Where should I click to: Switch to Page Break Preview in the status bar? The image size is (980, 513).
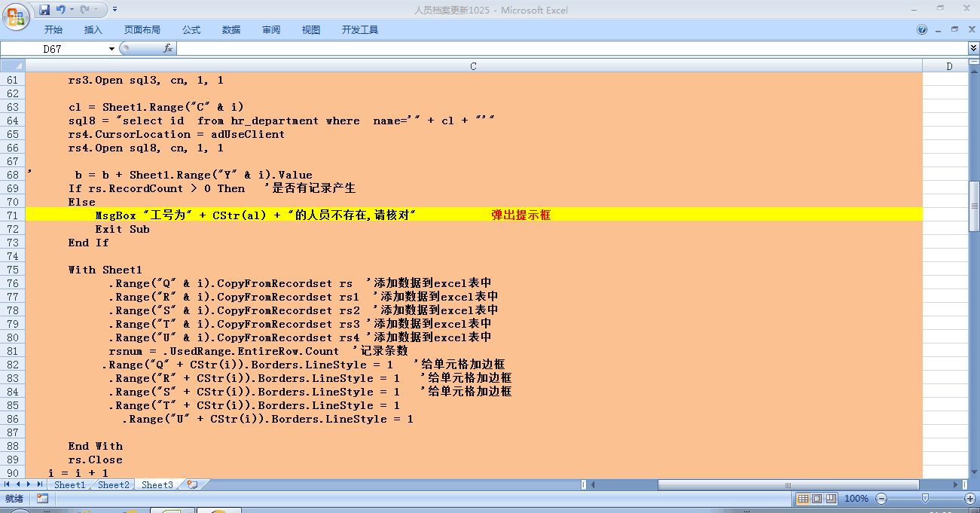pos(831,499)
